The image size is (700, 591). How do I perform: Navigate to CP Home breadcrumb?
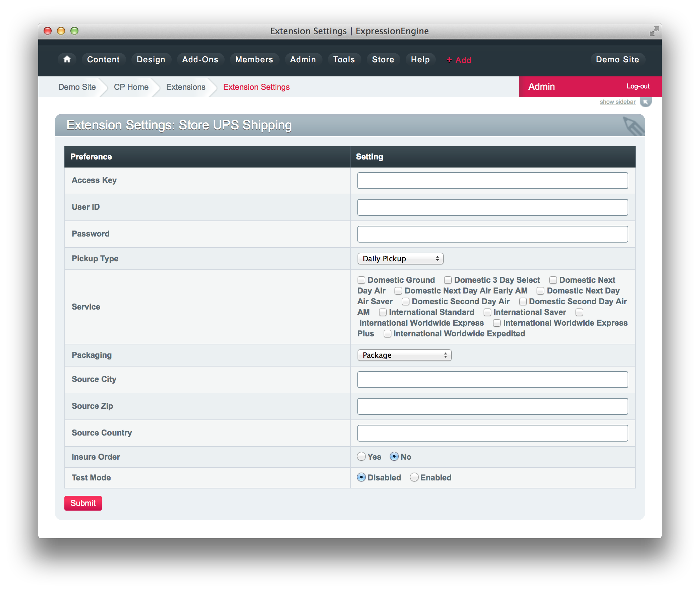[131, 87]
